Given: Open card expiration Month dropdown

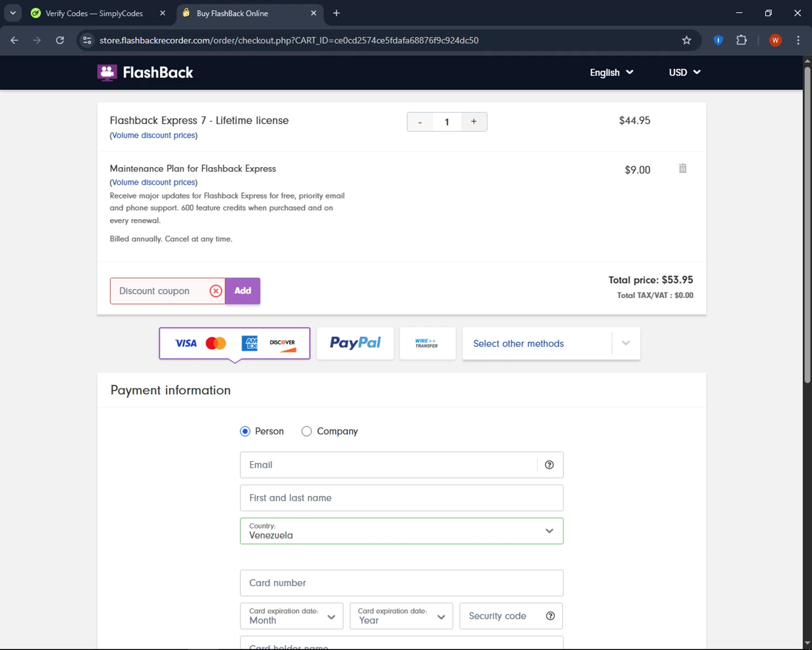Looking at the screenshot, I should (292, 616).
